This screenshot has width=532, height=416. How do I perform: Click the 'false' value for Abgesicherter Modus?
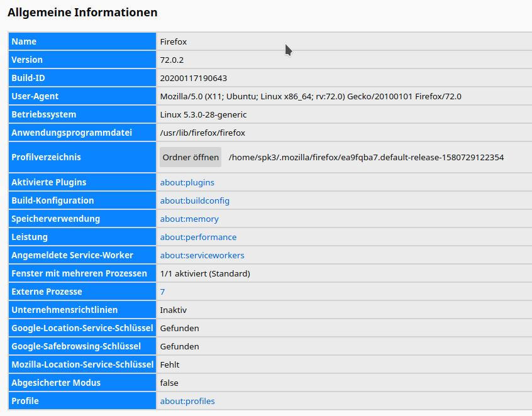coord(169,383)
